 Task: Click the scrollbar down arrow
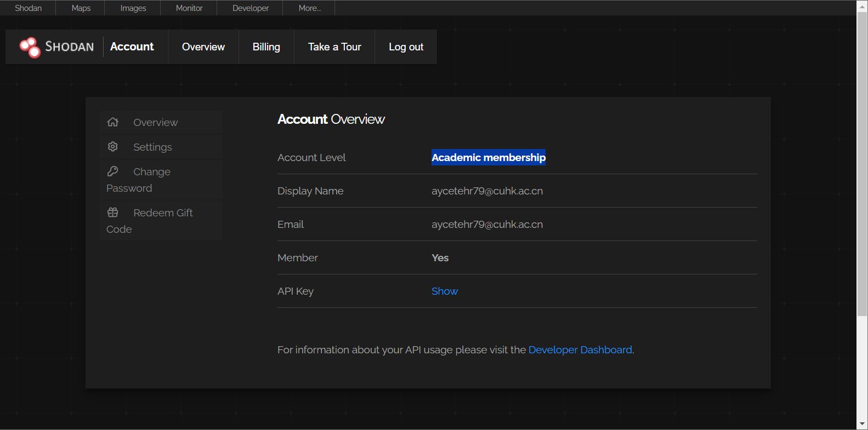coord(863,424)
